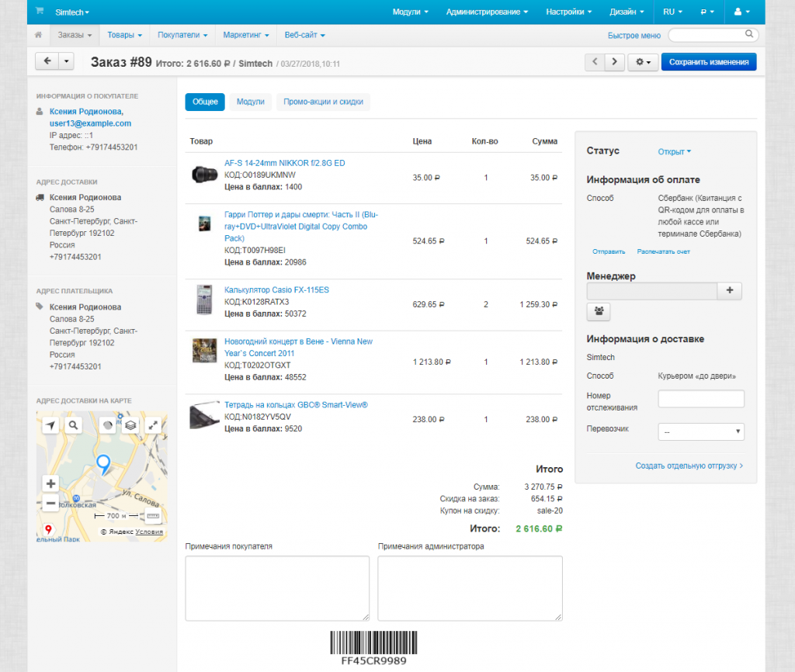Open AF-S 14-24mm NIKKOR product link
Viewport: 795px width, 672px height.
[284, 163]
